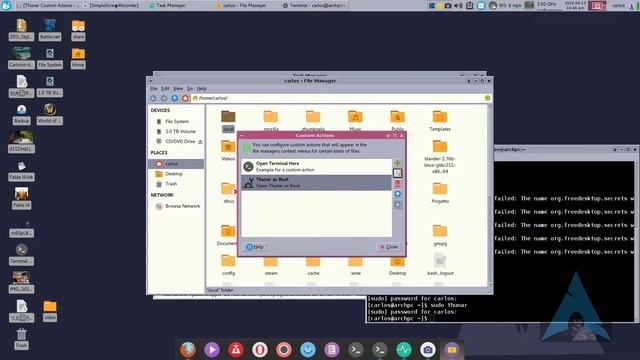Screen dimensions: 640x360
Task: Select the Music folder
Action: tap(355, 120)
